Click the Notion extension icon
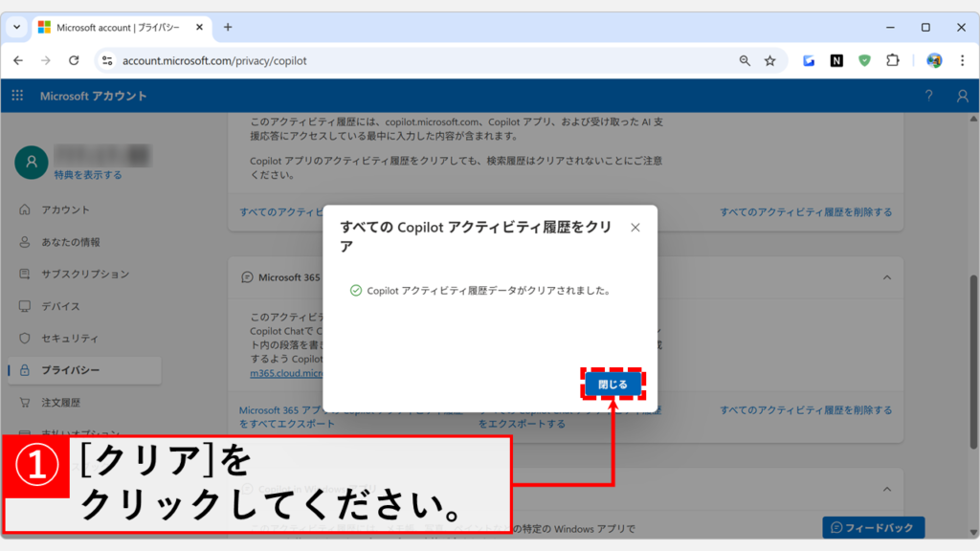Screen dimensions: 980x551 pos(836,60)
